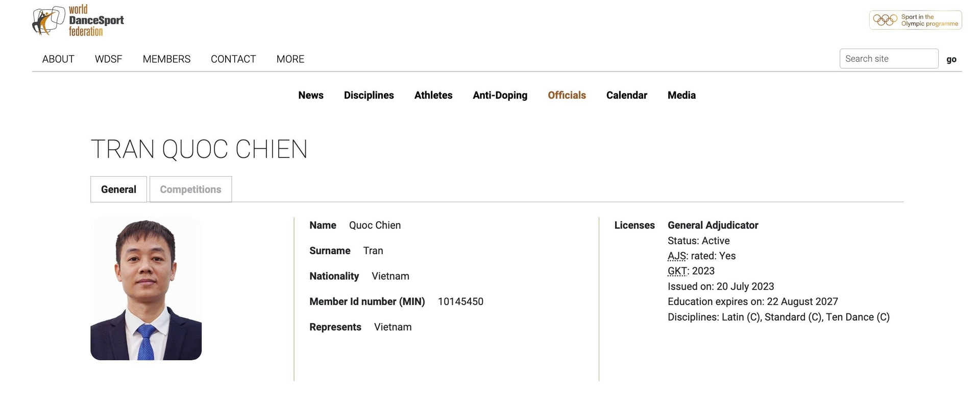Click the official's profile photo
The height and width of the screenshot is (420, 980).
[146, 289]
